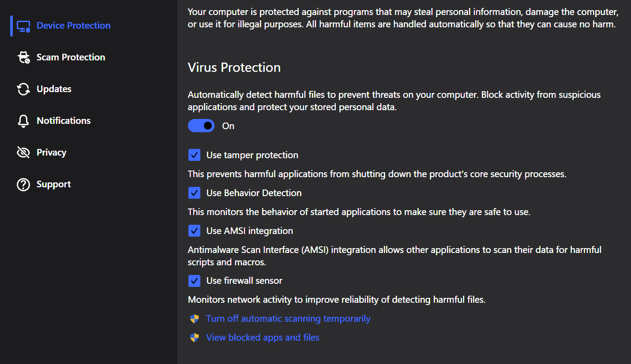The height and width of the screenshot is (364, 631).
Task: Click Turn off automatic scanning temporarily link
Action: pos(288,319)
